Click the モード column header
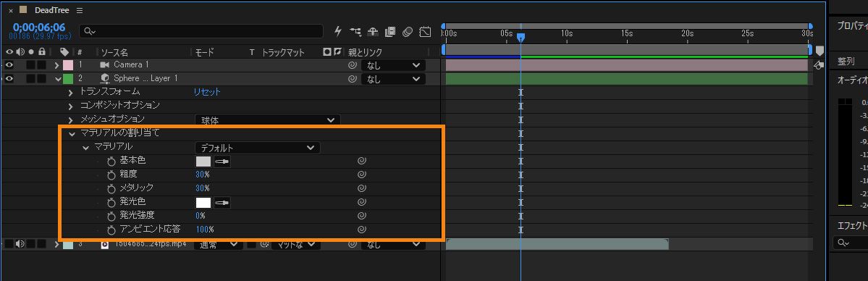 click(205, 53)
